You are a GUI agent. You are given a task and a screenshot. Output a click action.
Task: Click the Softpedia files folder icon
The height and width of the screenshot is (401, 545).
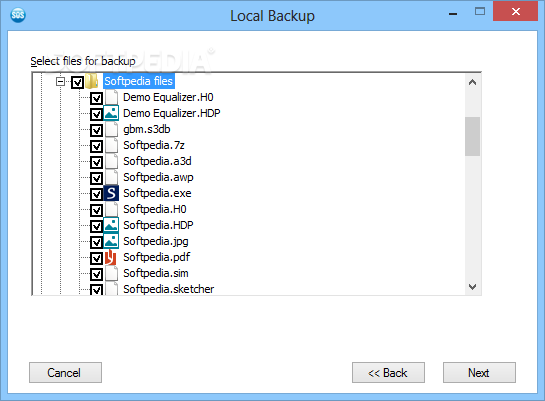pos(92,81)
